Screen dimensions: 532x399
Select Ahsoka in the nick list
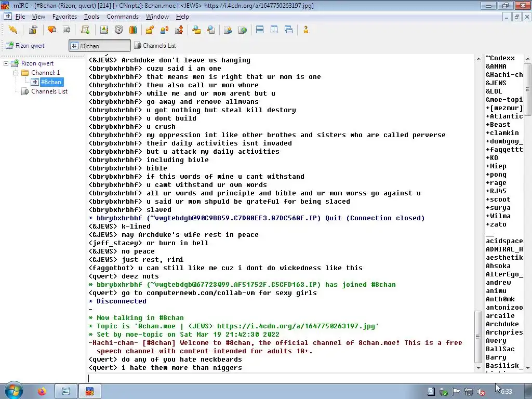[x=498, y=266]
